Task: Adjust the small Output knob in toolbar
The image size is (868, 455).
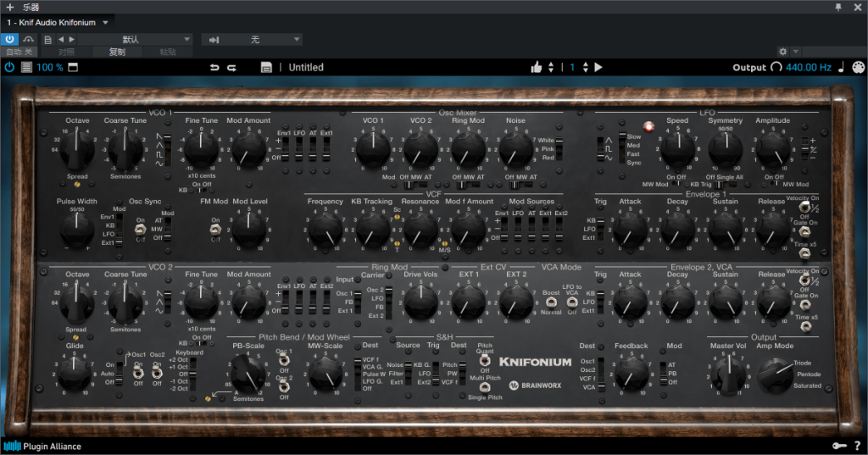Action: [776, 67]
